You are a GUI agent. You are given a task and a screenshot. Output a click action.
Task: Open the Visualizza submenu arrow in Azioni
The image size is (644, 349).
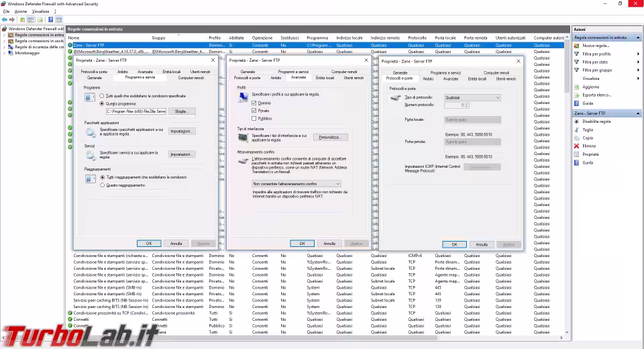[x=638, y=79]
